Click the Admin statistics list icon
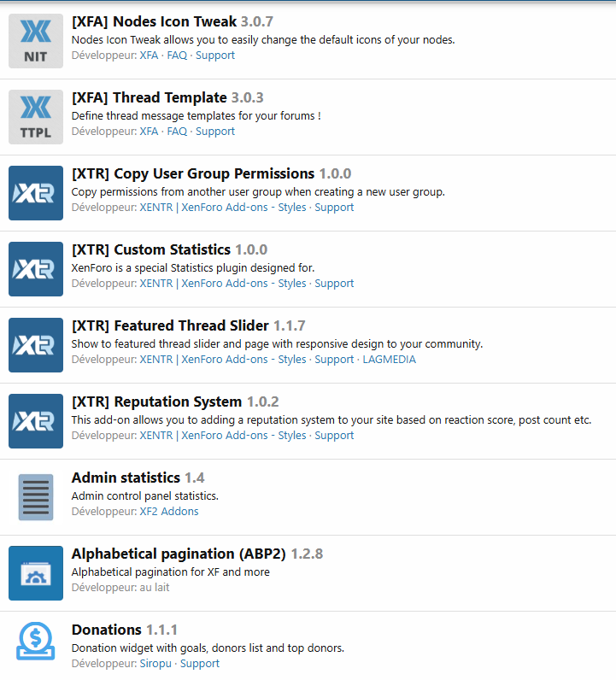The height and width of the screenshot is (680, 616). tap(36, 497)
